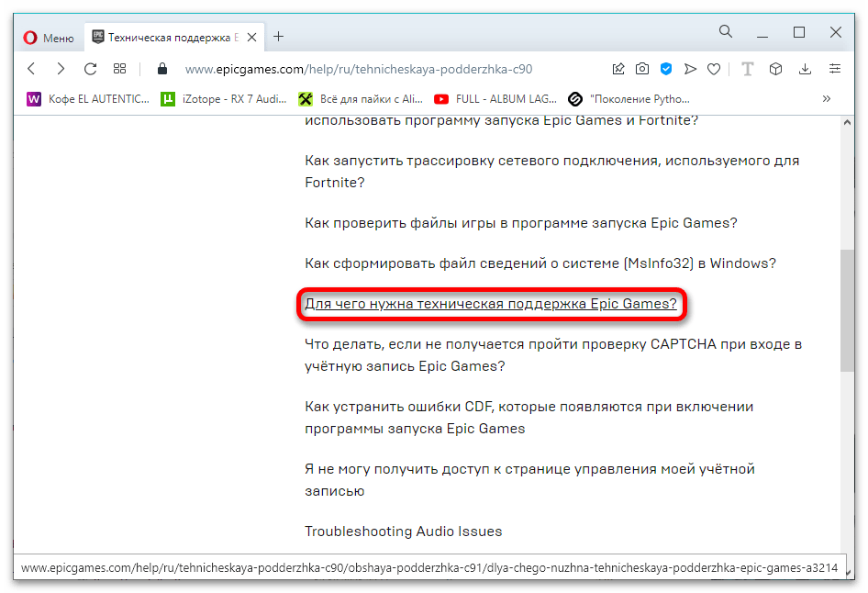Open the Opera Меню button
868x593 pixels.
point(49,38)
